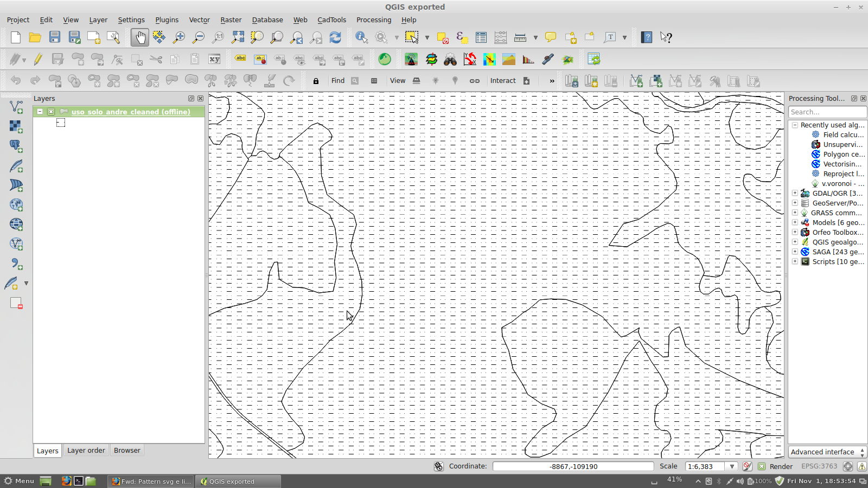Image resolution: width=868 pixels, height=488 pixels.
Task: Click the Interact toolbar button
Action: coord(503,81)
